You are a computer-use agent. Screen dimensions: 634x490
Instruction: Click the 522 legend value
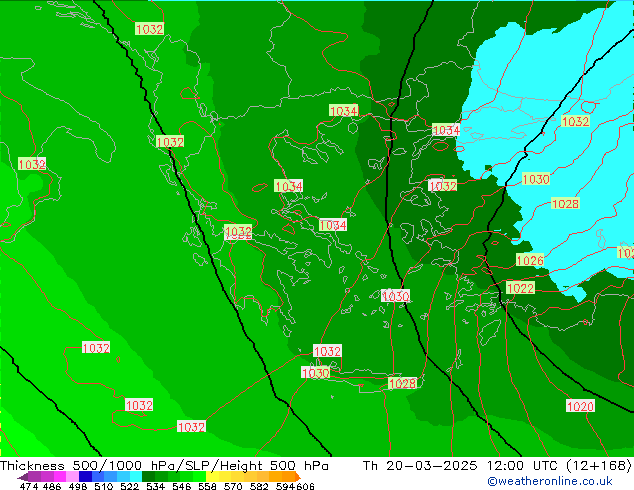click(x=129, y=486)
